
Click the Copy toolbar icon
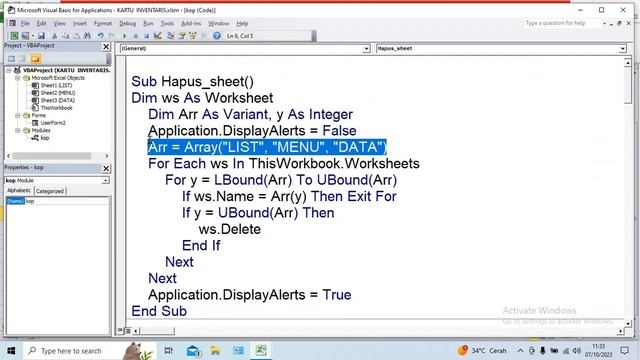[x=65, y=36]
